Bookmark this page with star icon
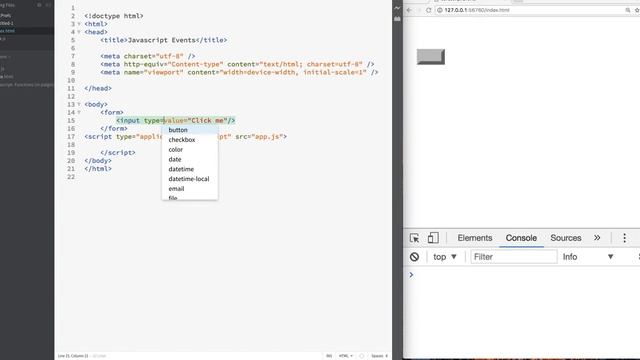 point(637,10)
